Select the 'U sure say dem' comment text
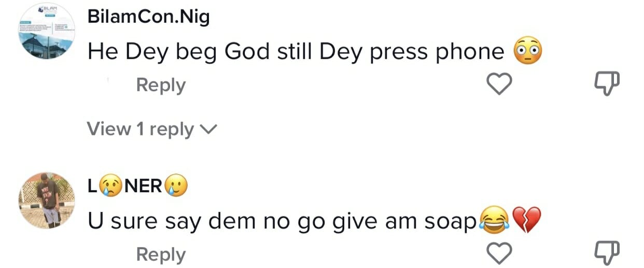 pyautogui.click(x=282, y=221)
